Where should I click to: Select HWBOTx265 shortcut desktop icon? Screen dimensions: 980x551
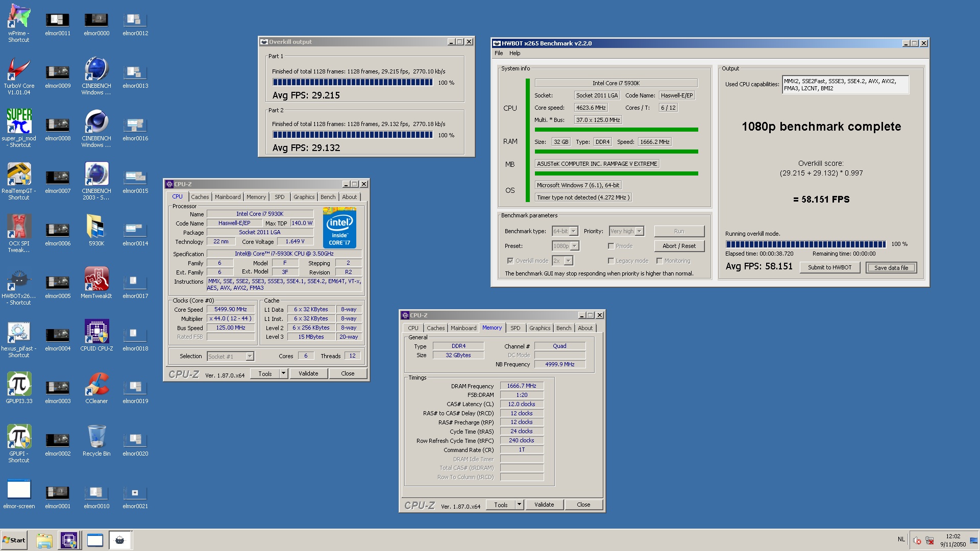click(x=19, y=286)
